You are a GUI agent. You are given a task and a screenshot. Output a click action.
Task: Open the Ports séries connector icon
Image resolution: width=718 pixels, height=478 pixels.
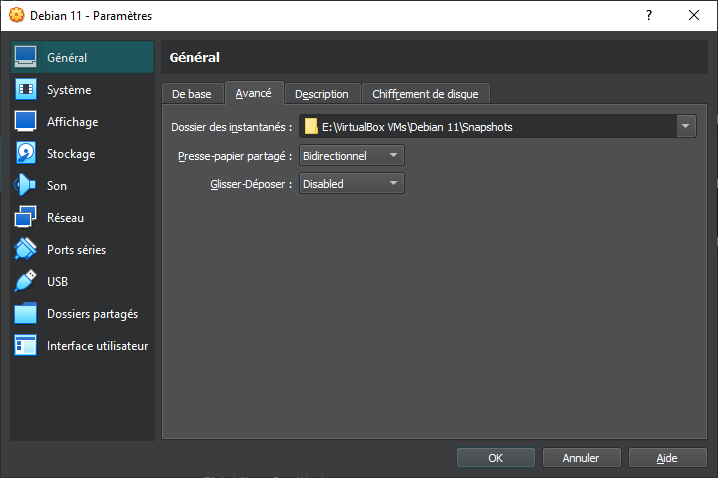[26, 249]
